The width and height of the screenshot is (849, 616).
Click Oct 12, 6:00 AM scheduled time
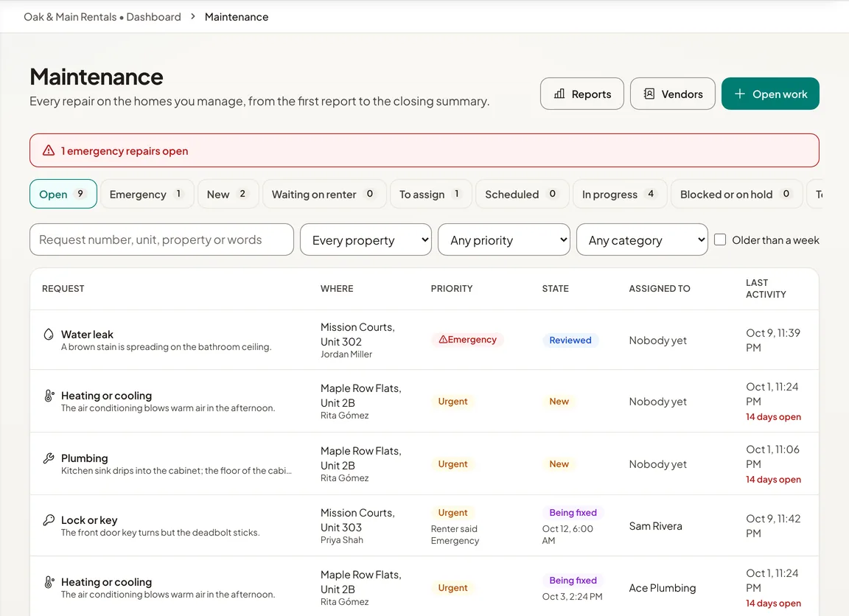click(x=567, y=534)
